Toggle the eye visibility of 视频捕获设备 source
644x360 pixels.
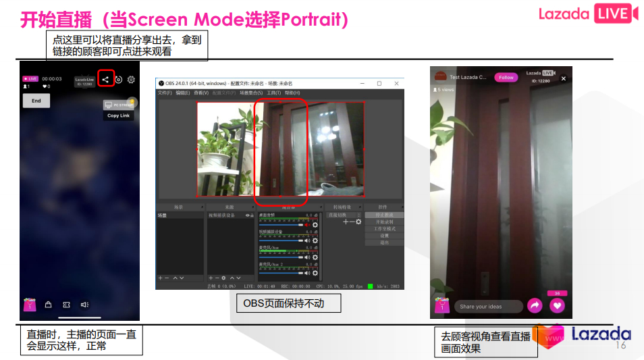[x=248, y=215]
